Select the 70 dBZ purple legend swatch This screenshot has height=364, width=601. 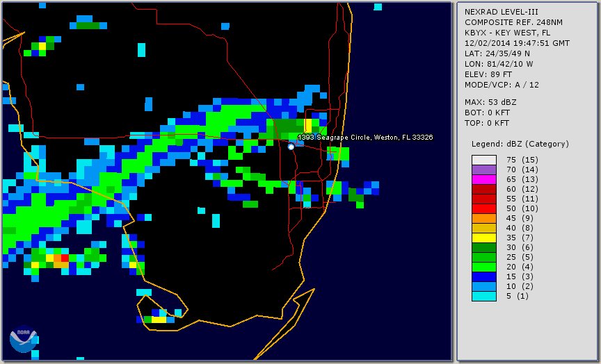pyautogui.click(x=484, y=169)
